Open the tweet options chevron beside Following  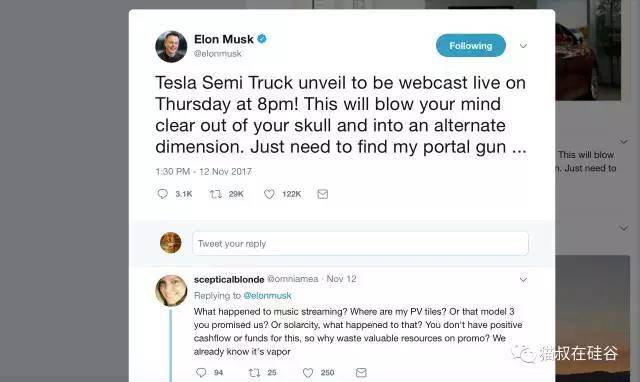523,46
